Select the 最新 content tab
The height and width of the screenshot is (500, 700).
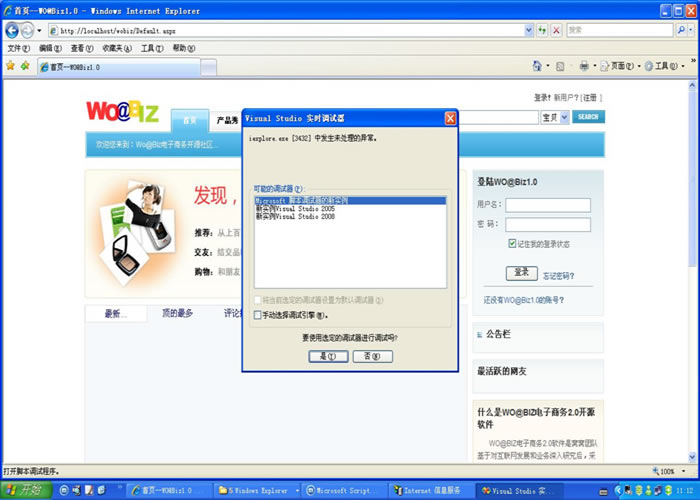pos(116,314)
